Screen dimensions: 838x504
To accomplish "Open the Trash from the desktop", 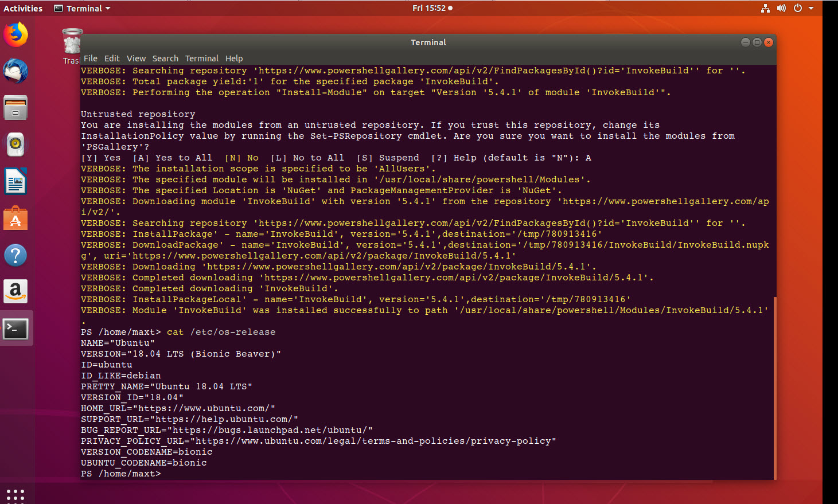I will (x=71, y=40).
